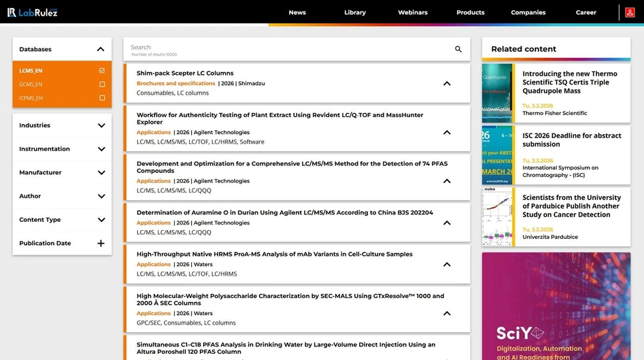
Task: Enable the ICPMS_EN database checkbox
Action: (x=102, y=98)
